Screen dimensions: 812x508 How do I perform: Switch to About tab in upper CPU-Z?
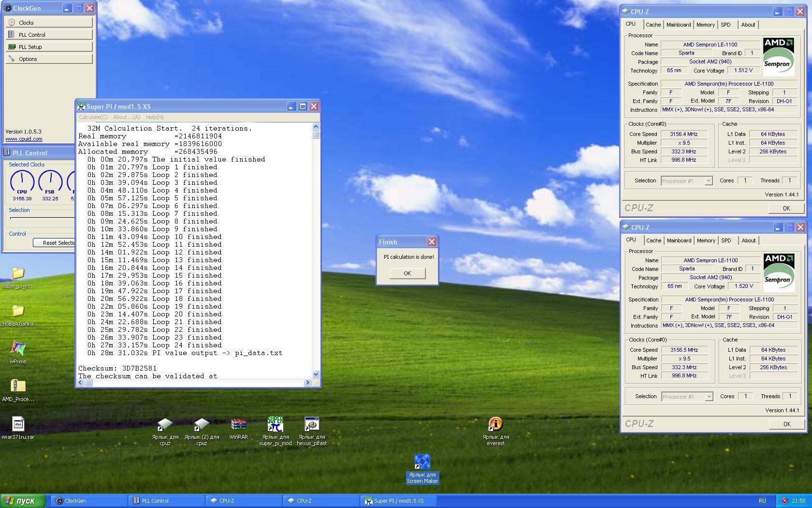click(748, 25)
